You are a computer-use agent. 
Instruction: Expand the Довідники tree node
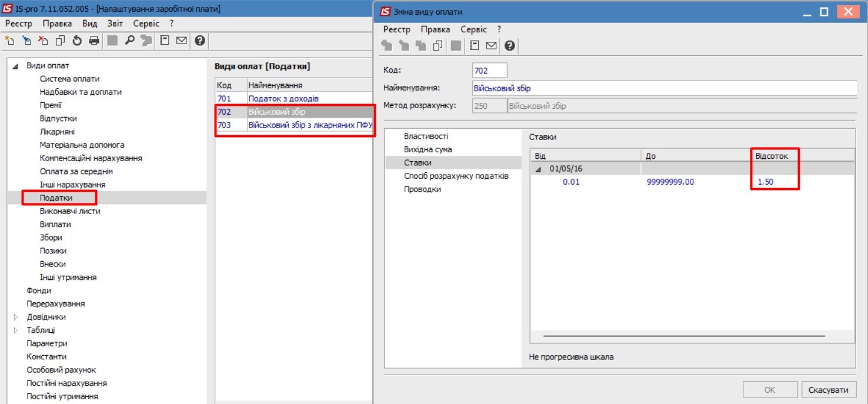16,318
